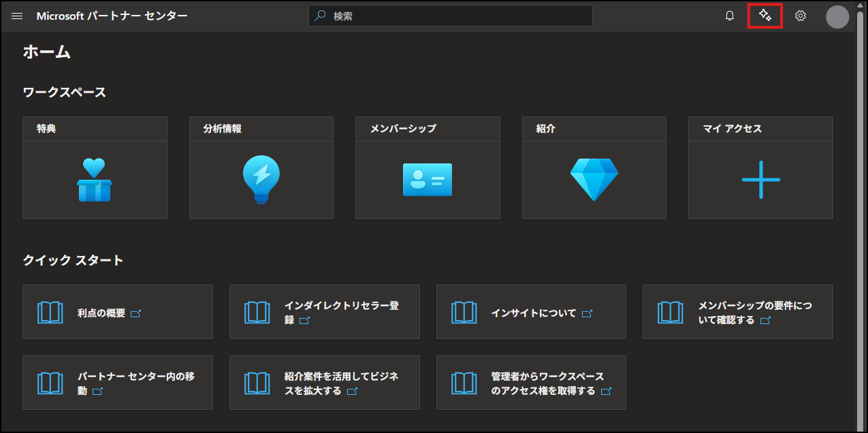Open the インダイレクトリセラー登録 link

341,313
